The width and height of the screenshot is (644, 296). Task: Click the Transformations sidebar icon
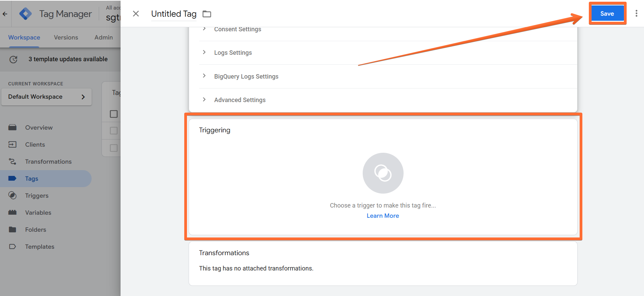click(13, 162)
